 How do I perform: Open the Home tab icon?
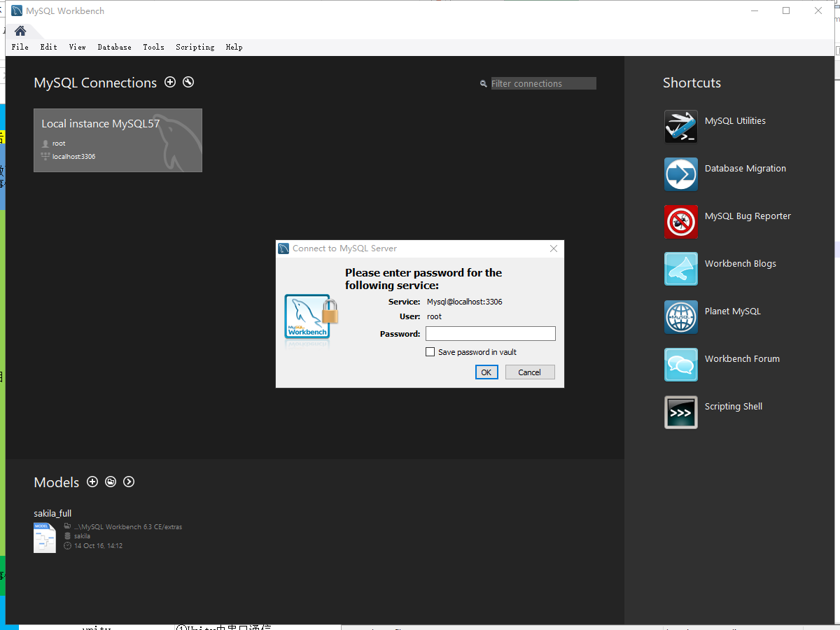[20, 31]
